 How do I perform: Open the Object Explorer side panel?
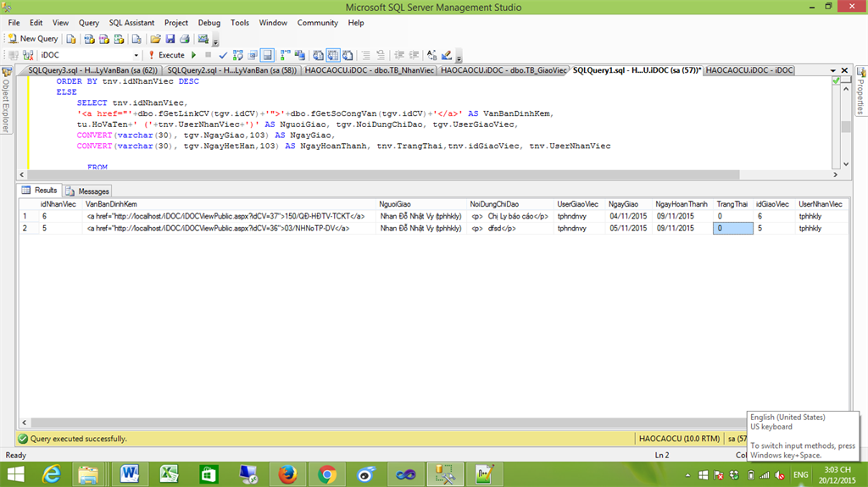(x=6, y=100)
